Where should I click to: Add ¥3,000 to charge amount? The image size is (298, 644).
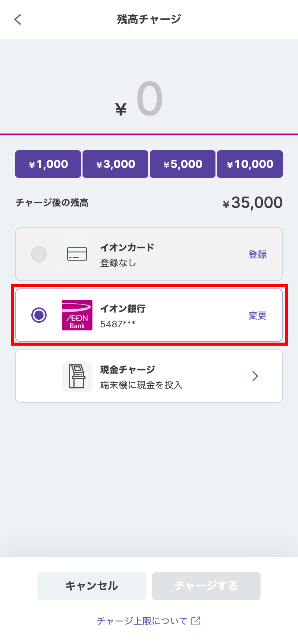115,164
